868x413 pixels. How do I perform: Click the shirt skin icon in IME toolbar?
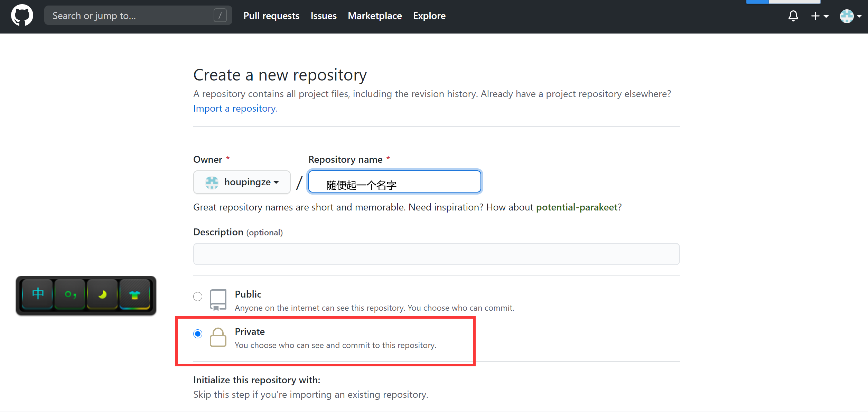tap(134, 294)
